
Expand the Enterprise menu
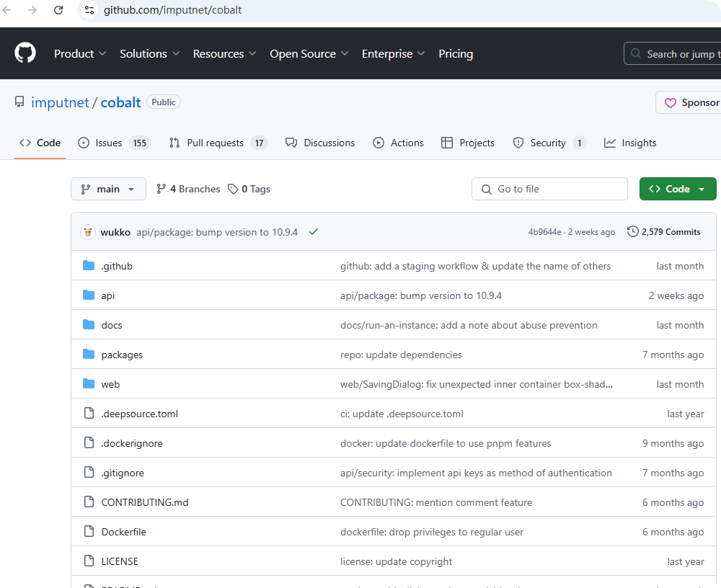click(393, 54)
